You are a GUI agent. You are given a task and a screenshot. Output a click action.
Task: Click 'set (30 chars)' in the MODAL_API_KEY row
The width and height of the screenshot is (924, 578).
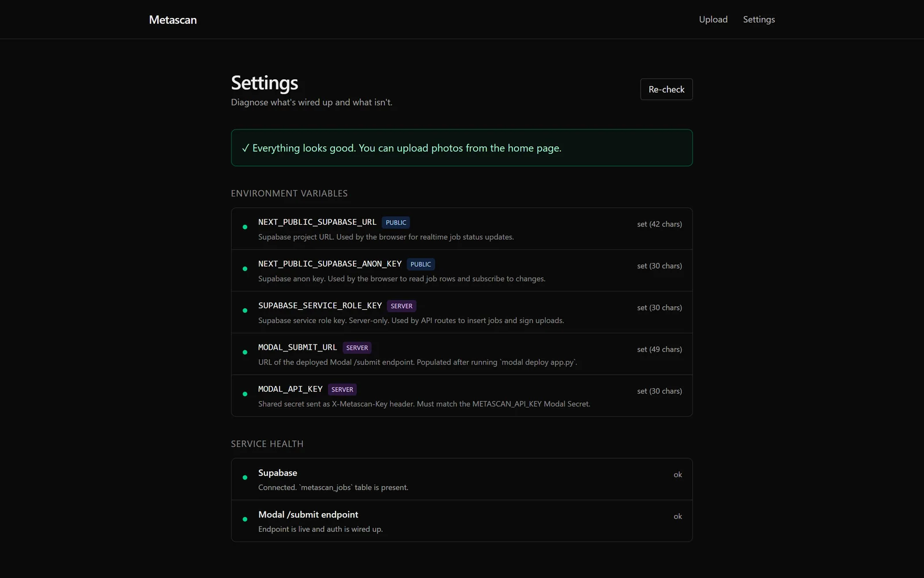click(660, 391)
